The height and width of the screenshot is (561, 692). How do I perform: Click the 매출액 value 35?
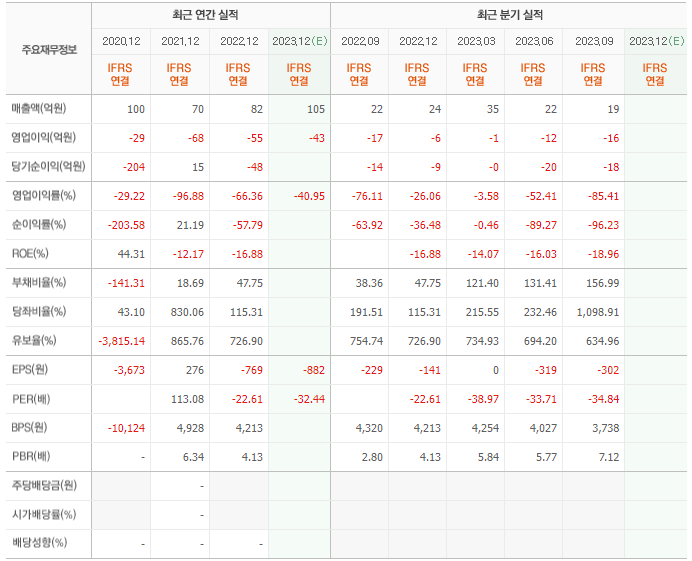(x=493, y=109)
